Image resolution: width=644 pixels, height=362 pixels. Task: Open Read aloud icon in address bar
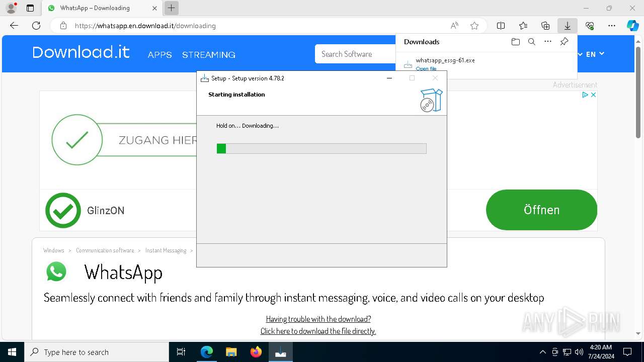point(454,26)
